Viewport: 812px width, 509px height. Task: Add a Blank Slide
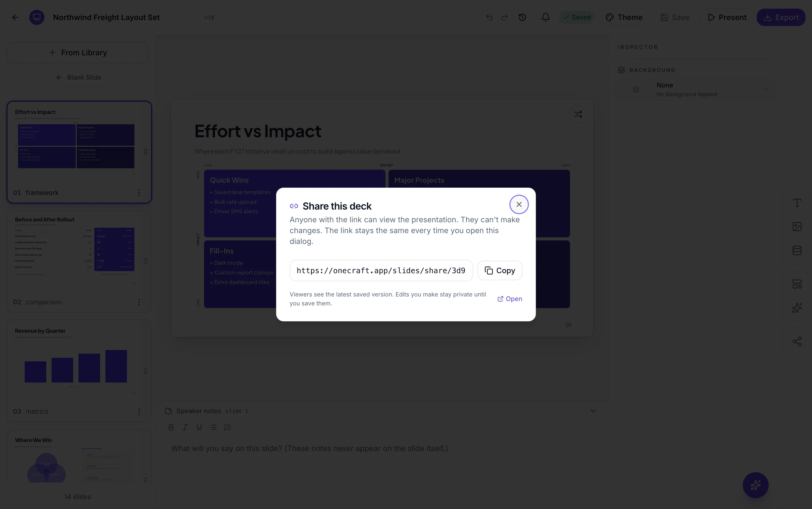click(x=78, y=77)
